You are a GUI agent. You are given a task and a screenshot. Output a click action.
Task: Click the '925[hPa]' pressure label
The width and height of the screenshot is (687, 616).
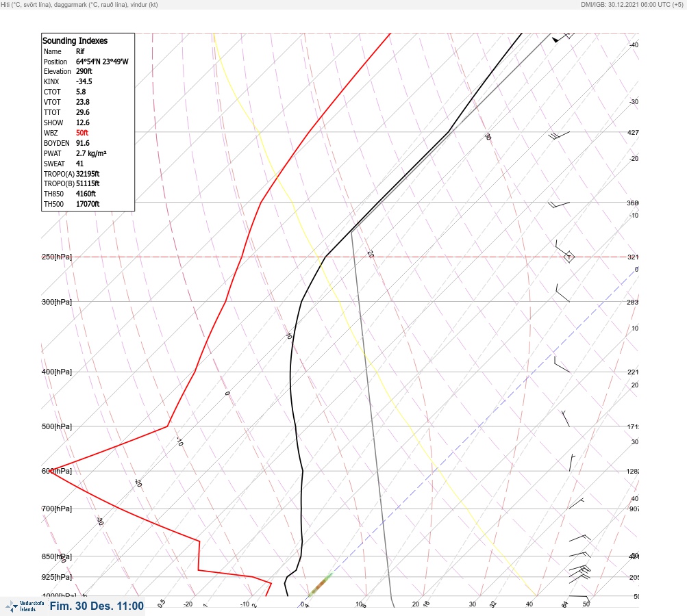coord(57,577)
